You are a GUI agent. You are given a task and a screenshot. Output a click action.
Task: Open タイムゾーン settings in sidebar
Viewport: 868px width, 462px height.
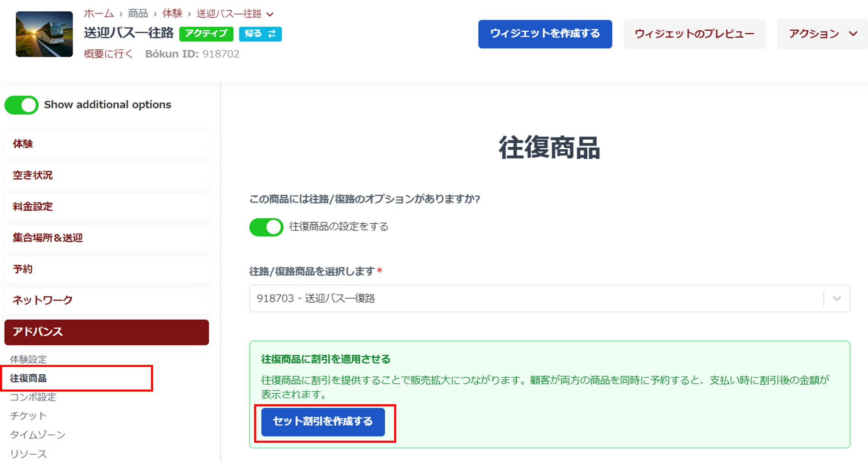coord(38,435)
